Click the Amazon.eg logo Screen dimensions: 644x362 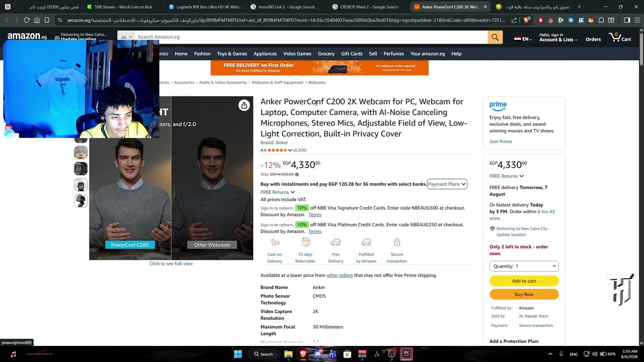(x=27, y=37)
